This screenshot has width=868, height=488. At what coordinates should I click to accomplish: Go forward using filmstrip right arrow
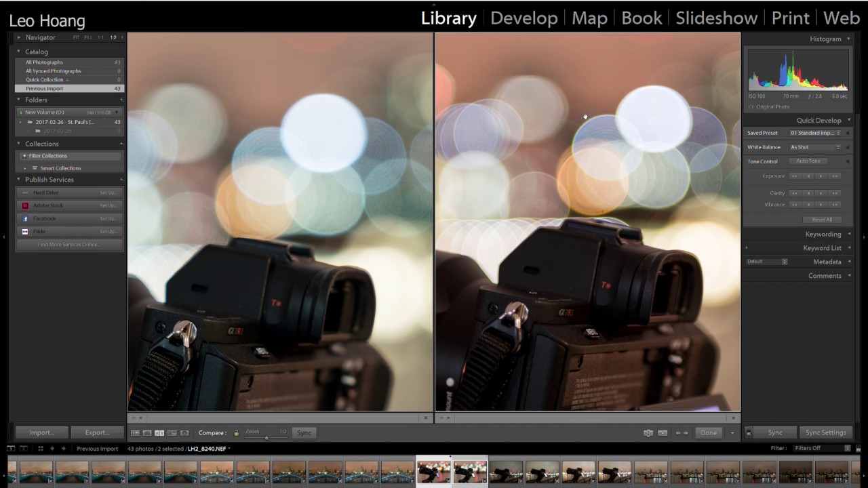click(64, 449)
